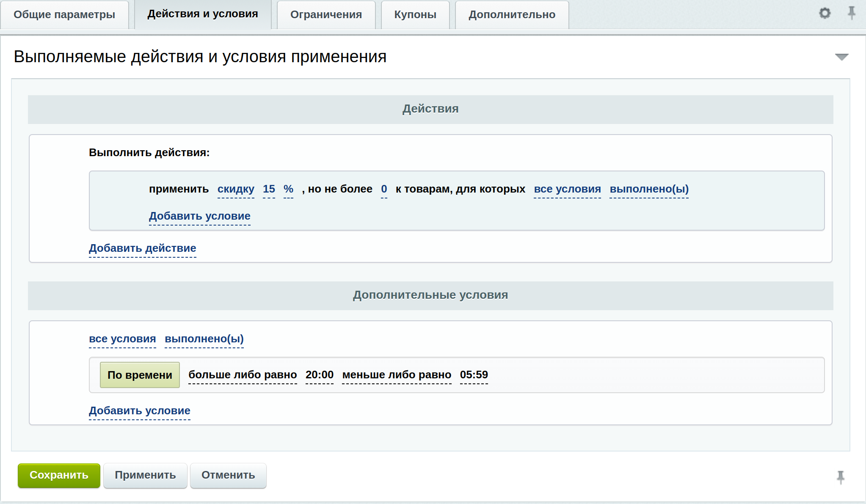866x504 pixels.
Task: Click Добавить условие in additional conditions
Action: (141, 410)
